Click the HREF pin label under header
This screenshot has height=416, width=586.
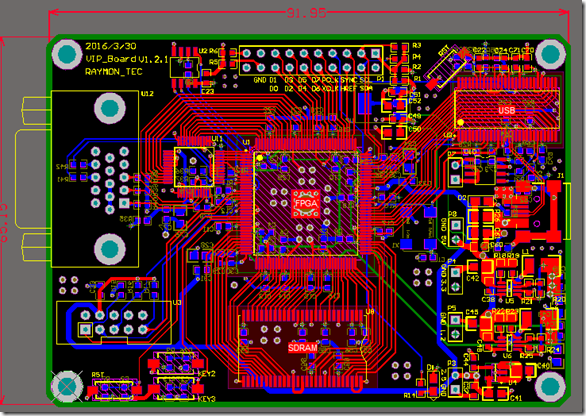pyautogui.click(x=349, y=89)
